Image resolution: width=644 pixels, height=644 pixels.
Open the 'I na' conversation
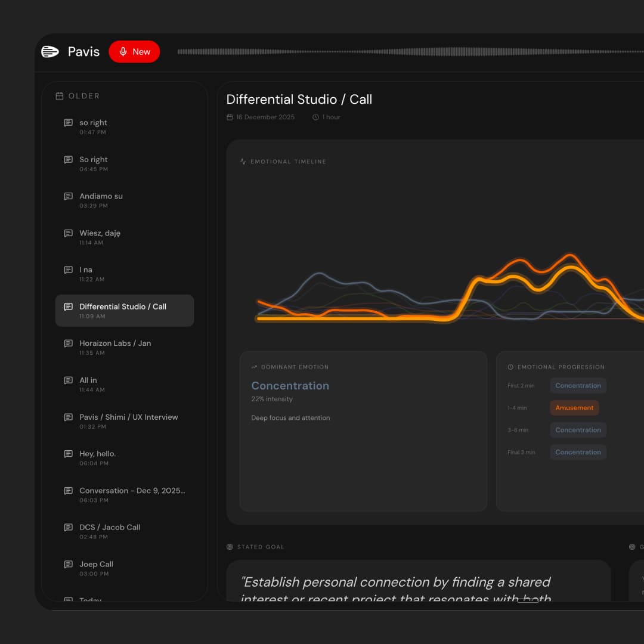click(x=125, y=274)
